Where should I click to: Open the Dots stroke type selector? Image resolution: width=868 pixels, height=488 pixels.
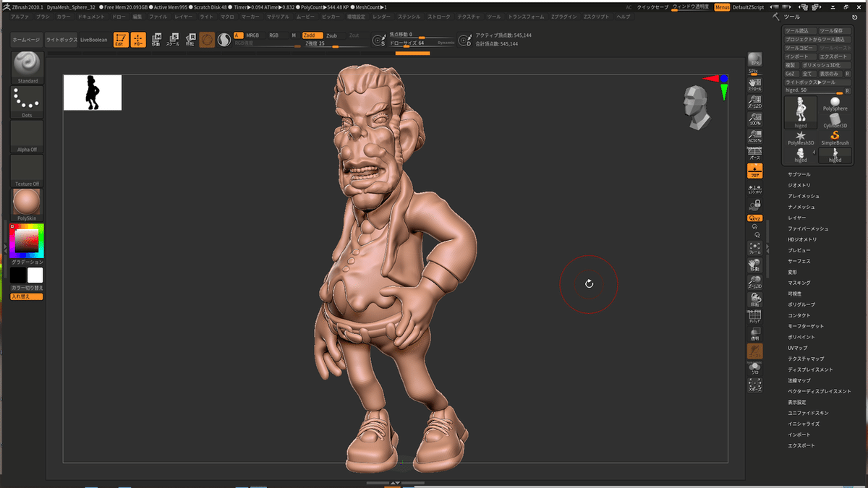(x=27, y=100)
